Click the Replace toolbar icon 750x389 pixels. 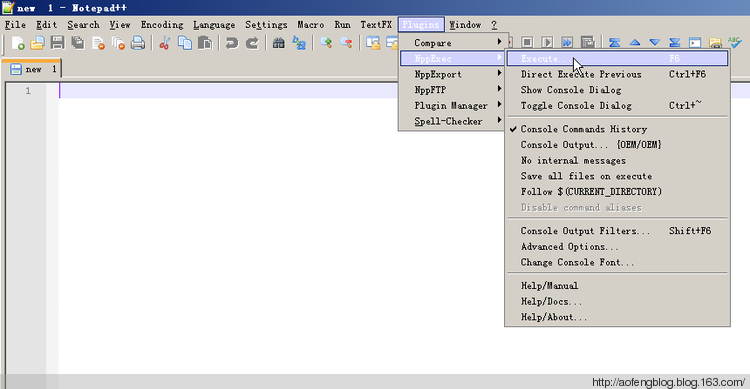point(299,43)
